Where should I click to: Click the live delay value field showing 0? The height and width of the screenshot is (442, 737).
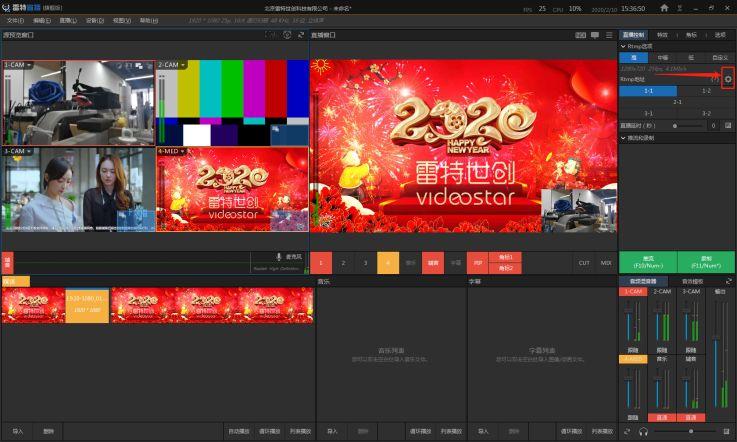click(713, 126)
